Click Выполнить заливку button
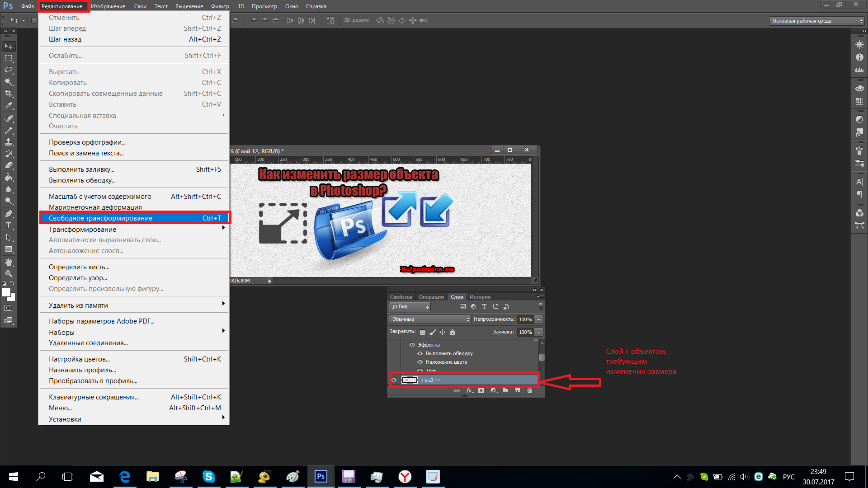868x488 pixels. click(x=82, y=169)
